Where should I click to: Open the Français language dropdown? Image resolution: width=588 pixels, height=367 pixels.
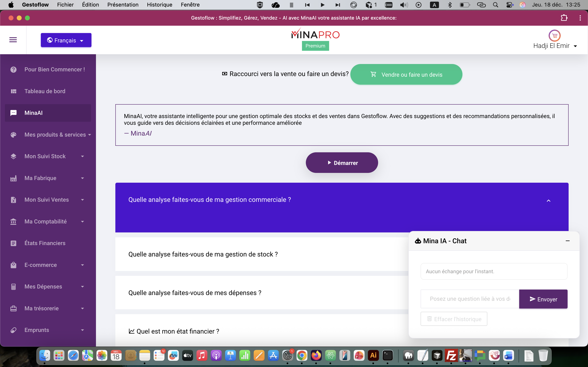(x=66, y=40)
